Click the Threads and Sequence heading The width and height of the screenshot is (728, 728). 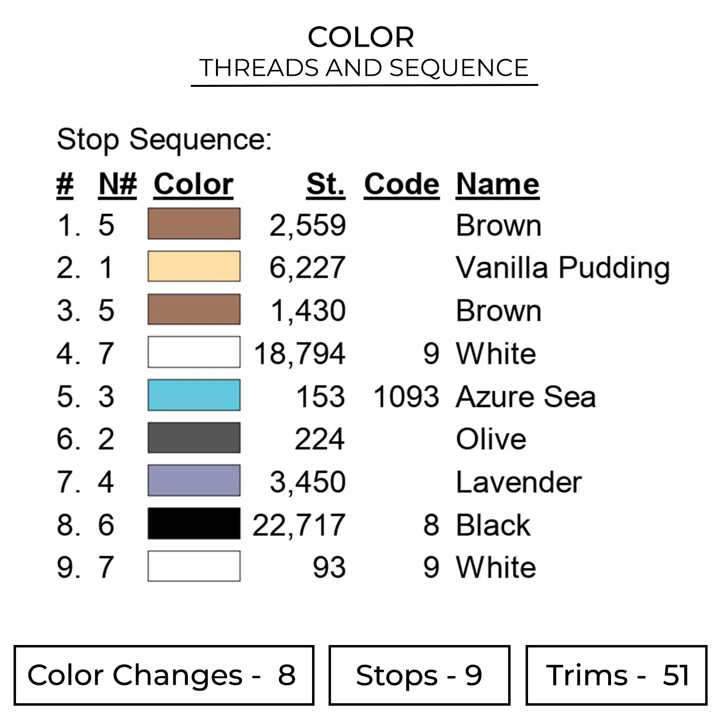pyautogui.click(x=364, y=68)
